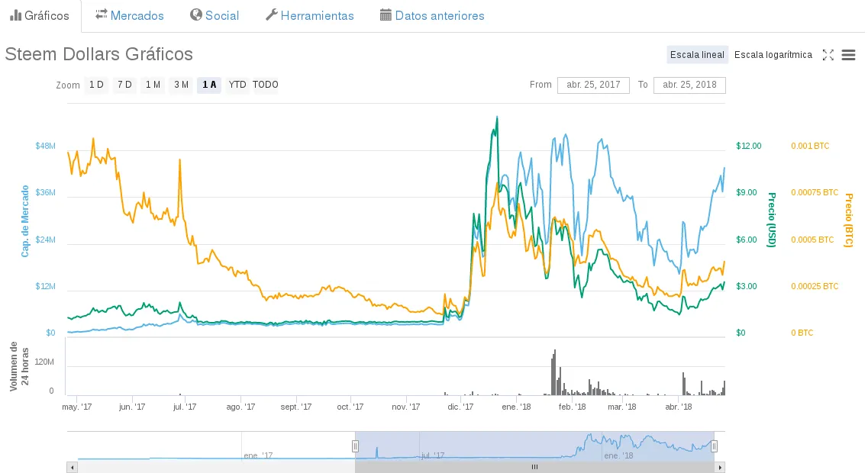Click the navigator scrollbar thumb
The width and height of the screenshot is (868, 473).
(x=534, y=468)
